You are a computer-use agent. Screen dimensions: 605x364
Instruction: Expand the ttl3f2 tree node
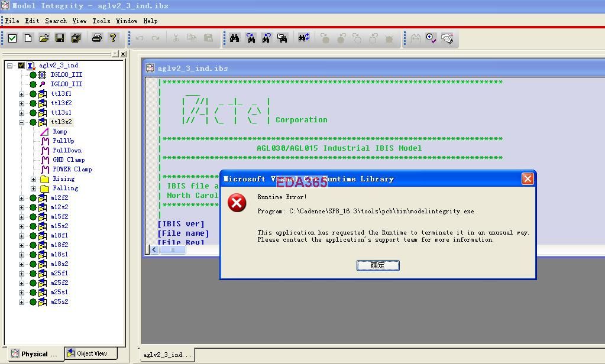[x=22, y=103]
